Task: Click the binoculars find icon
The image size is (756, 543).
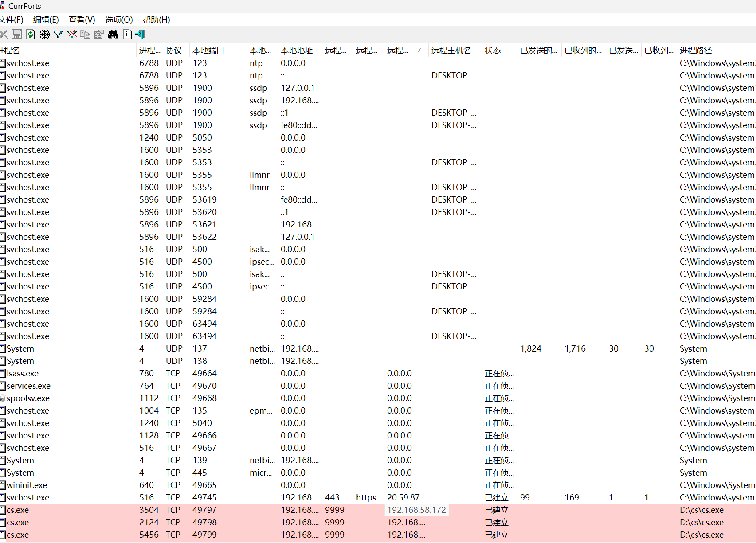Action: click(113, 34)
